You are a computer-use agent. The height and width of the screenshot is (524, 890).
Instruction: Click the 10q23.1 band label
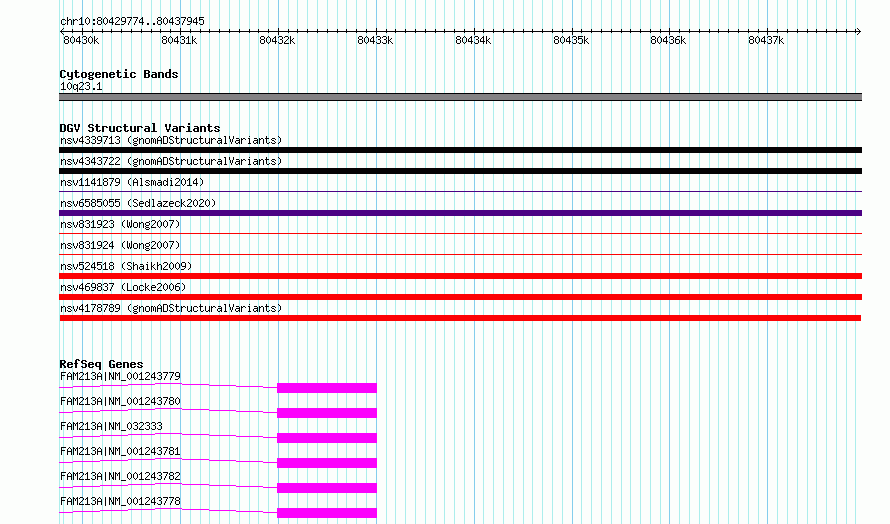pyautogui.click(x=81, y=86)
